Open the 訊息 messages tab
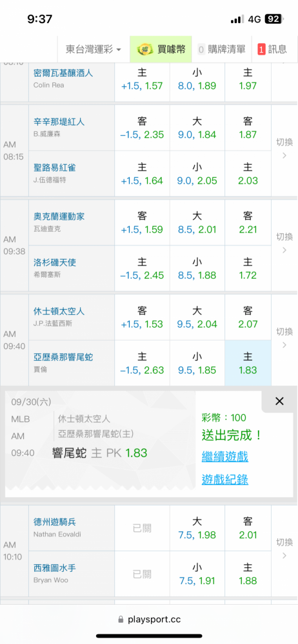The image size is (298, 644). [x=272, y=50]
